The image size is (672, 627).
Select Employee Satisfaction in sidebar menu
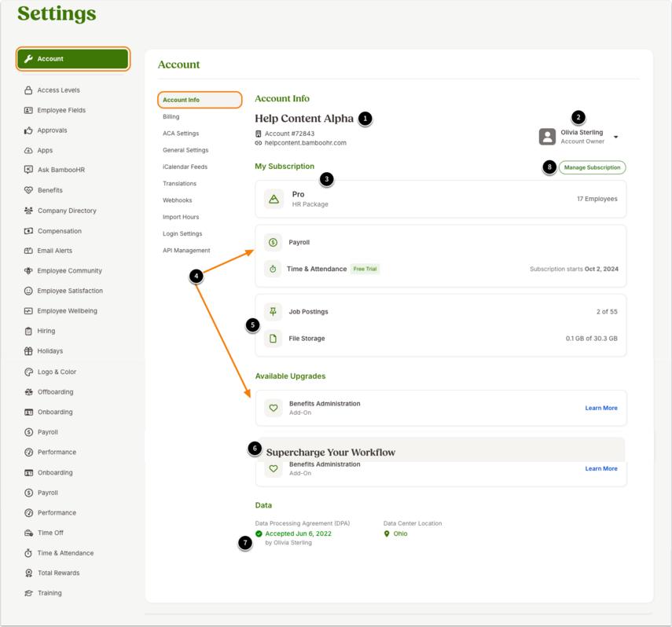pos(70,291)
